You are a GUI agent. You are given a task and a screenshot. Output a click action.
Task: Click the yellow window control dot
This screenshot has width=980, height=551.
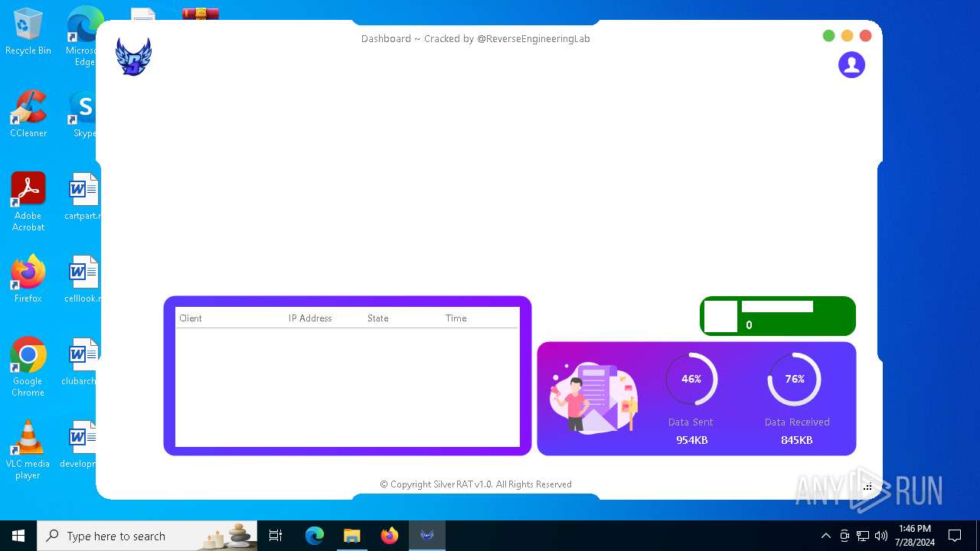(847, 36)
